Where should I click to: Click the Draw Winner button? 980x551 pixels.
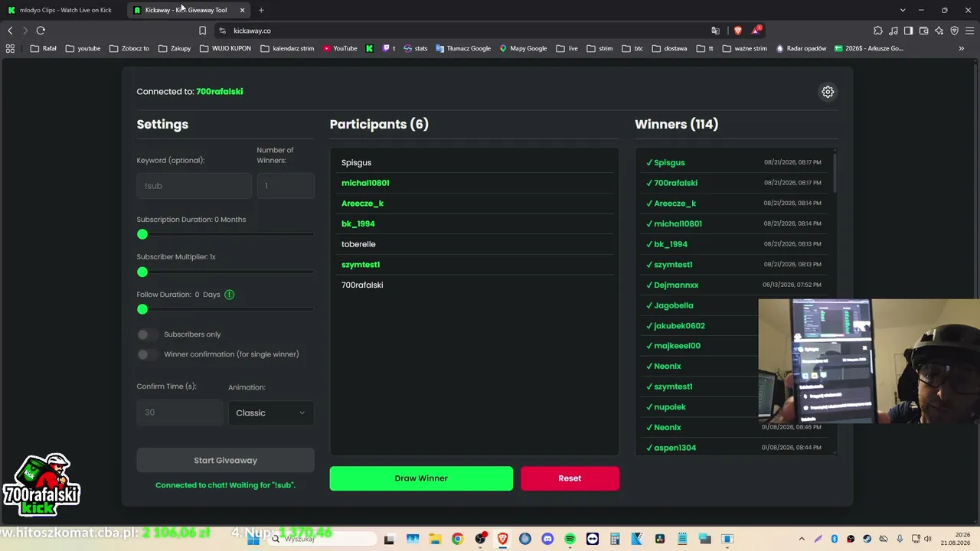421,478
